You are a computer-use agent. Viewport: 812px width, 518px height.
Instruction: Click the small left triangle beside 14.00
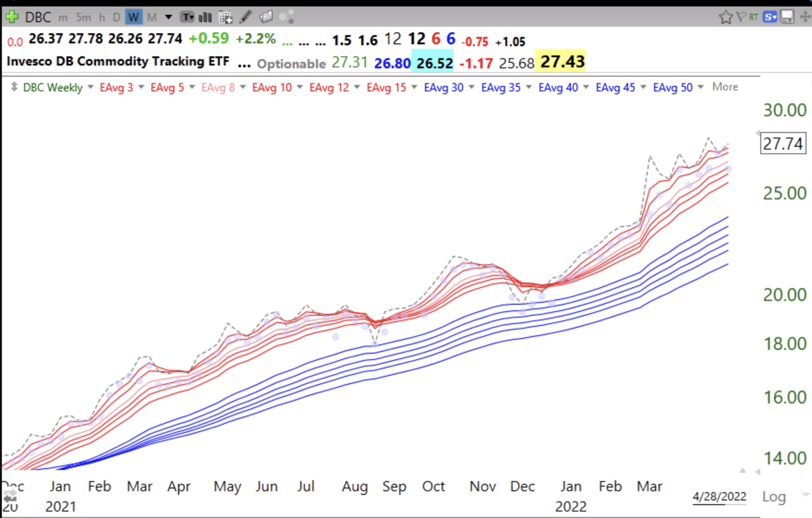tap(757, 472)
